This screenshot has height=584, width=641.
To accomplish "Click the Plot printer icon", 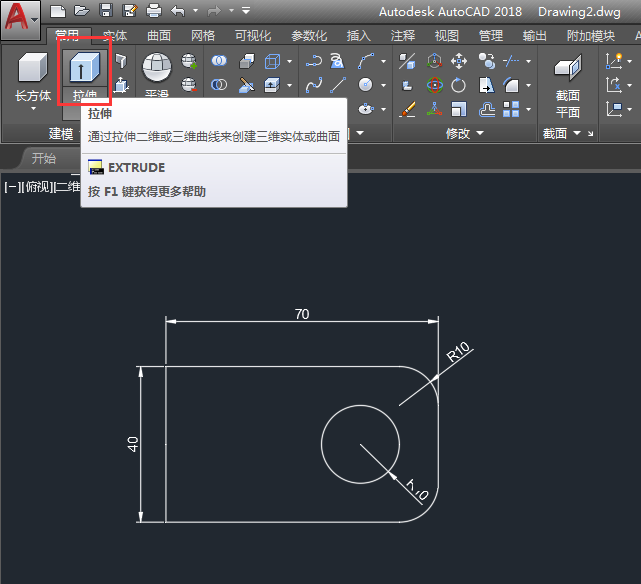I will pyautogui.click(x=153, y=11).
